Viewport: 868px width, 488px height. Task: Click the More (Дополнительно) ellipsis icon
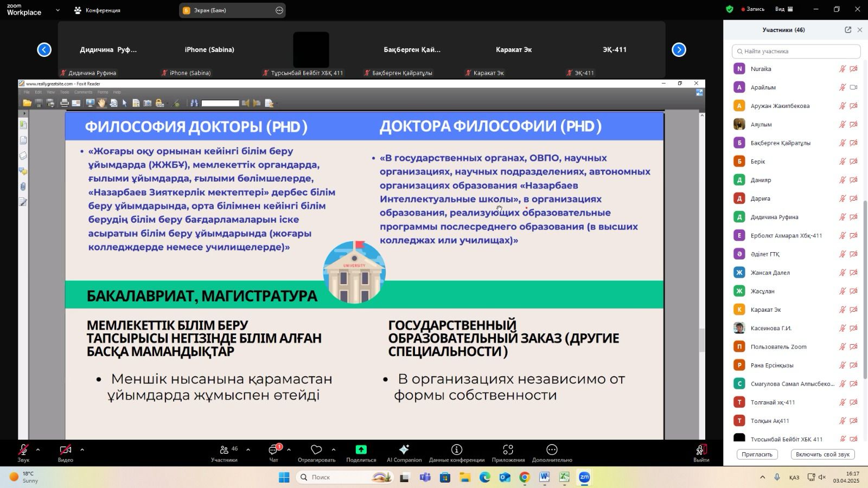552,450
